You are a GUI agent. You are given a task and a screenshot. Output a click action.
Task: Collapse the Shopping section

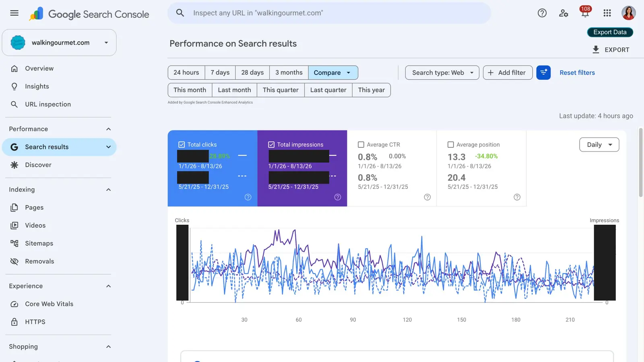click(108, 347)
